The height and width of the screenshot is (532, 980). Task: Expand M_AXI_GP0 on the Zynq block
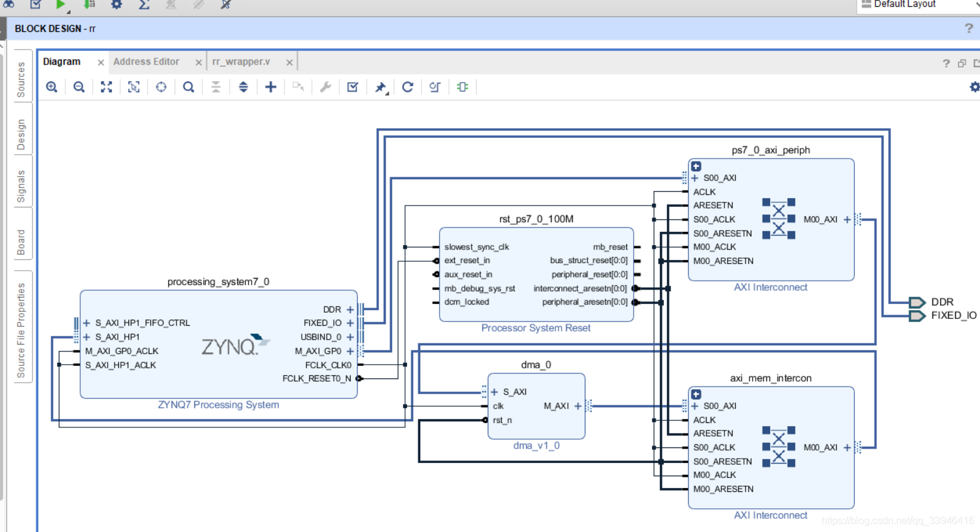pyautogui.click(x=350, y=351)
